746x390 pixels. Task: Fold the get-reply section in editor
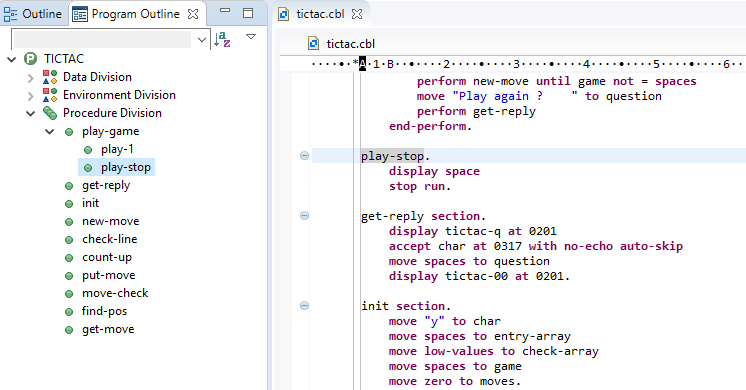[304, 215]
